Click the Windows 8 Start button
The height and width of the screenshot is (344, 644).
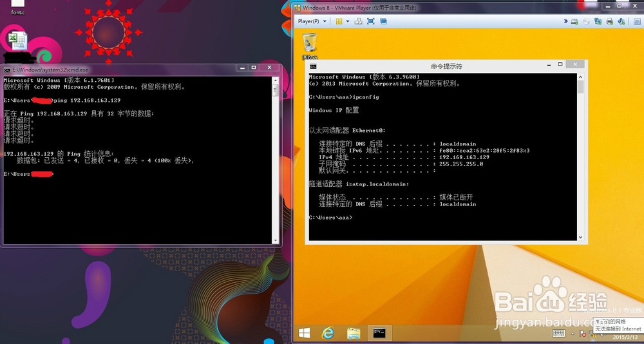coord(305,332)
